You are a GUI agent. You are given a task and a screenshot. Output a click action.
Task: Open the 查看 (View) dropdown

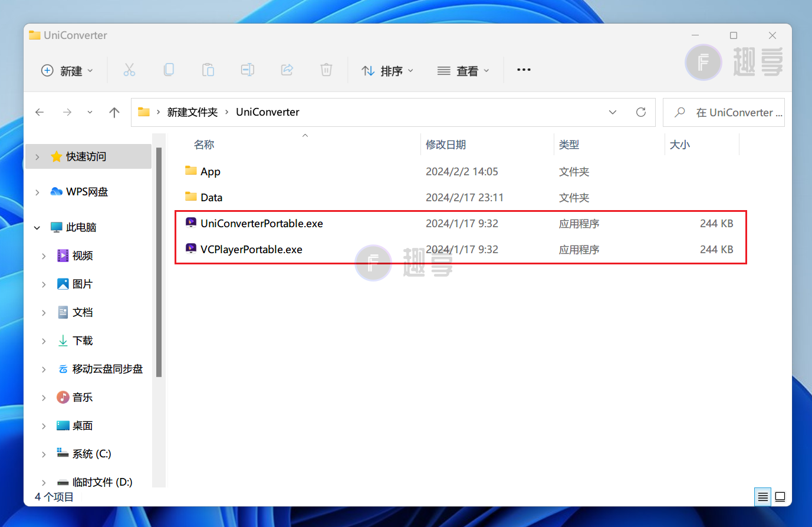tap(463, 71)
